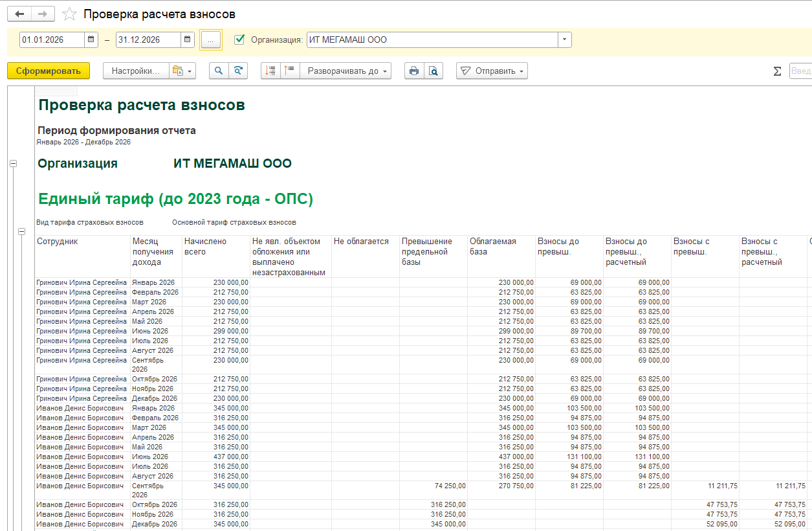Open calendar for end date 31.12.2026

click(188, 40)
